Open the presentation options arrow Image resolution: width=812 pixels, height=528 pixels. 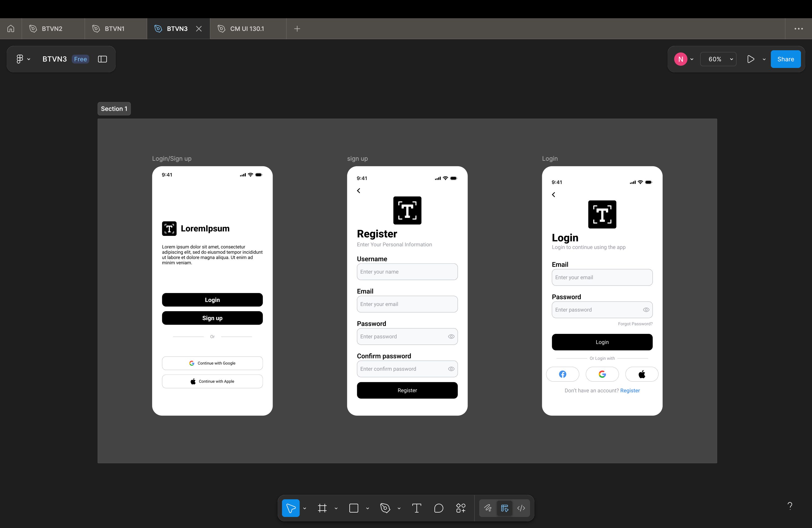(764, 59)
